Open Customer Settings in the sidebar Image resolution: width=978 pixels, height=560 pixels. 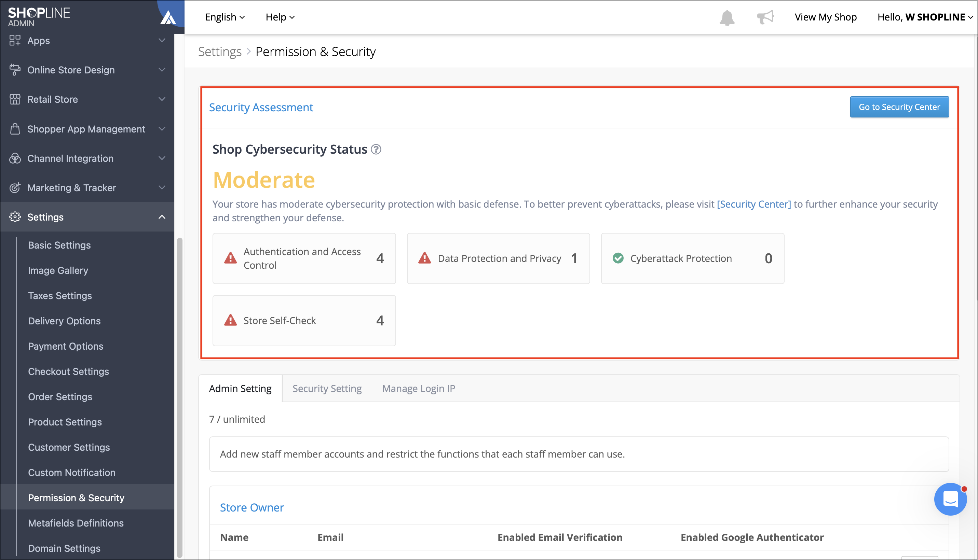pos(69,447)
